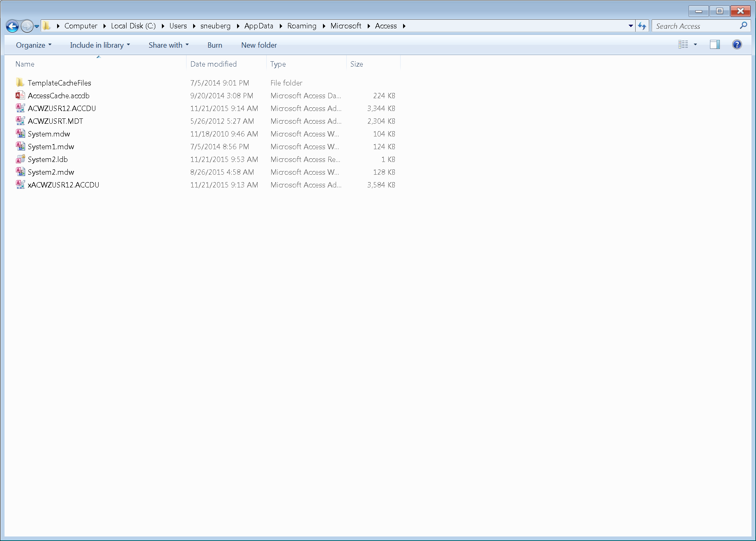Click the search magnifier icon
756x541 pixels.
tap(743, 26)
